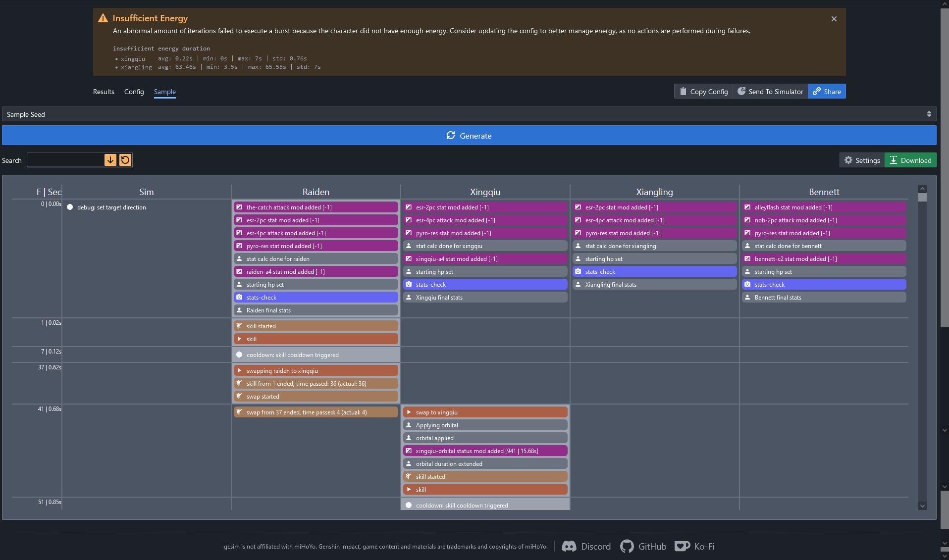Viewport: 949px width, 560px height.
Task: Click Send To Simulator button
Action: click(x=770, y=92)
